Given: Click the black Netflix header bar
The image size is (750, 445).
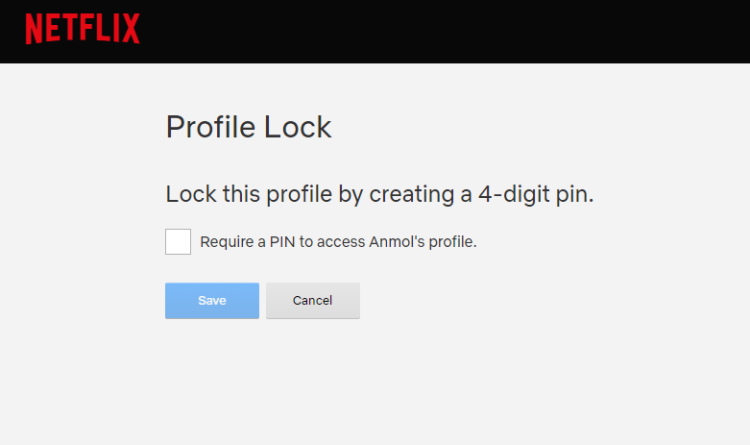Looking at the screenshot, I should [375, 31].
